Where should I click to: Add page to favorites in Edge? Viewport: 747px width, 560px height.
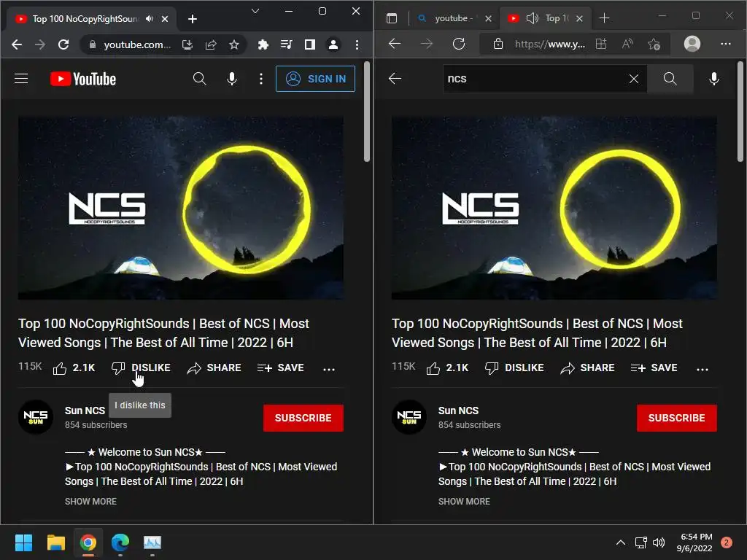(x=654, y=44)
